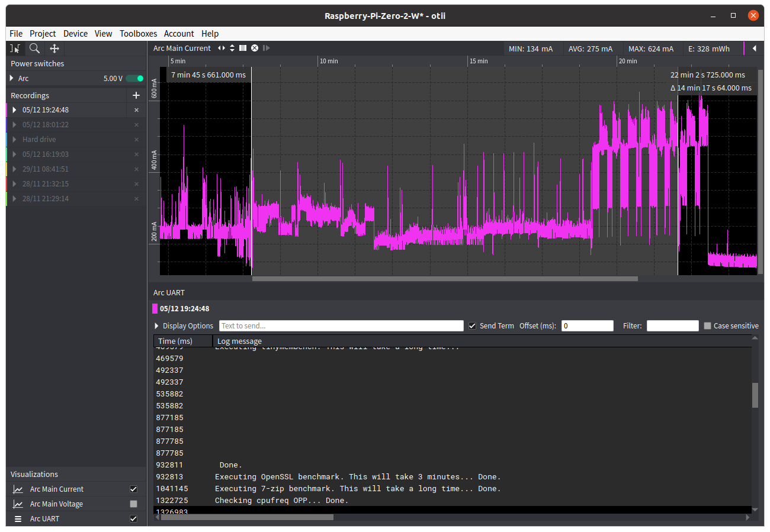Select log row 'Executing 7-zip benchmark'
Viewport: 770px width, 532px height.
453,489
